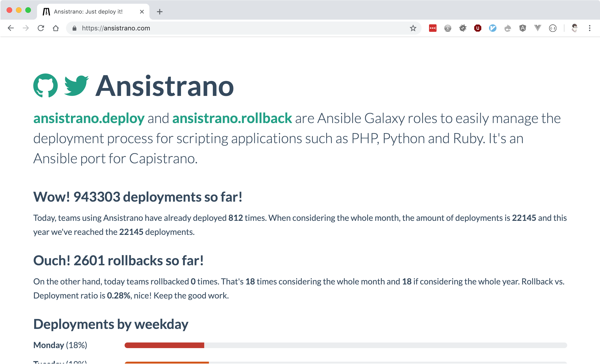The width and height of the screenshot is (600, 364).
Task: View site info via the padlock icon
Action: tap(74, 28)
